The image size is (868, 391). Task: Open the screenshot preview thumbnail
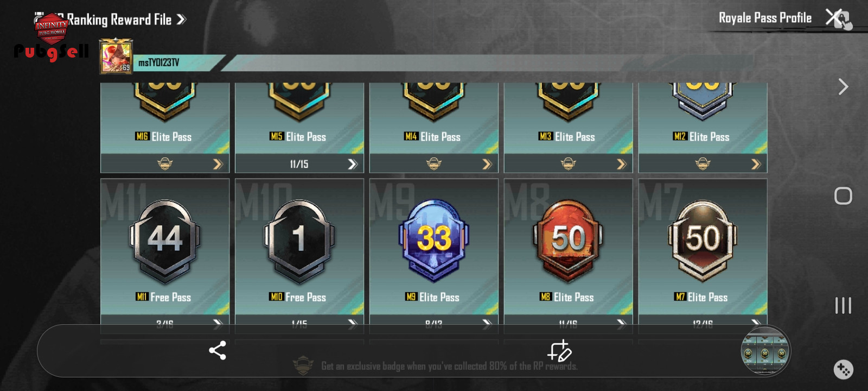click(x=765, y=351)
